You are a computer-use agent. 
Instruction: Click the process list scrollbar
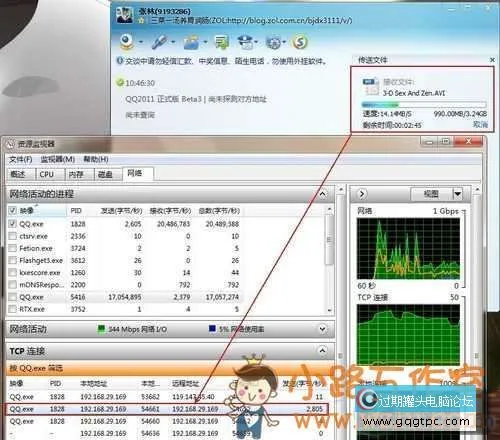329,239
